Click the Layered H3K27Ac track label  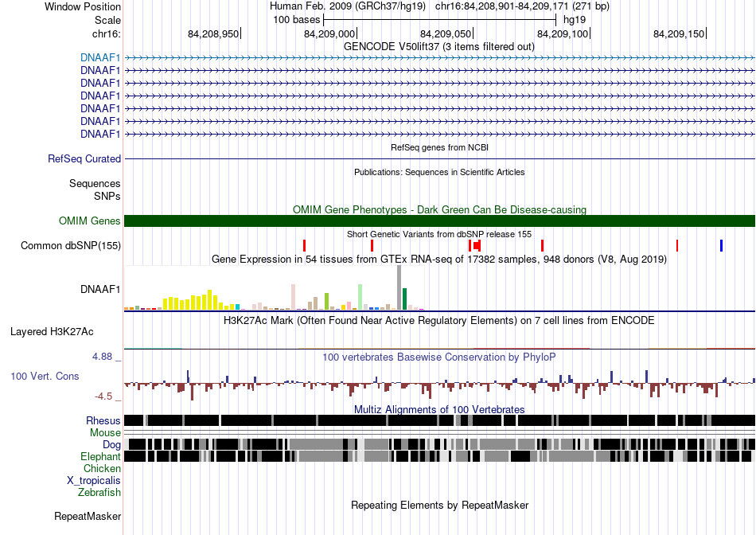(x=52, y=332)
